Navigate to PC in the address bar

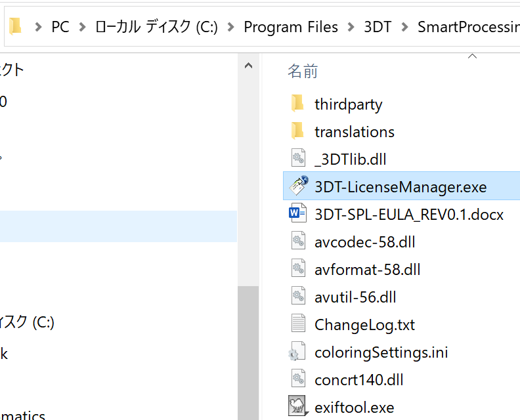tap(60, 27)
